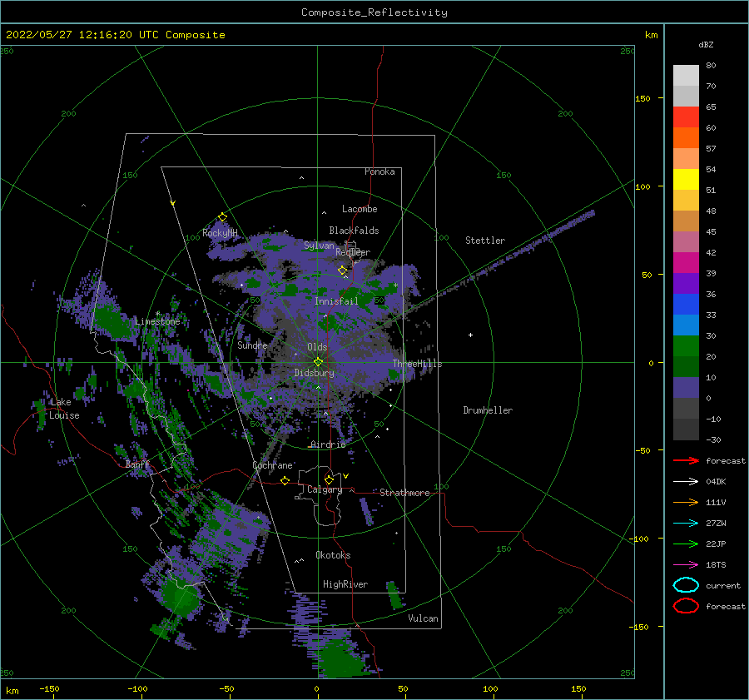Viewport: 749px width, 700px height.
Task: Click the Drumheller city label
Action: [488, 410]
